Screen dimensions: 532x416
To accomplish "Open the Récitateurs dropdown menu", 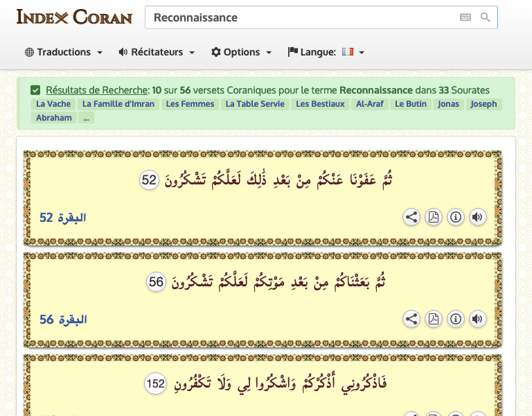I will pyautogui.click(x=157, y=52).
